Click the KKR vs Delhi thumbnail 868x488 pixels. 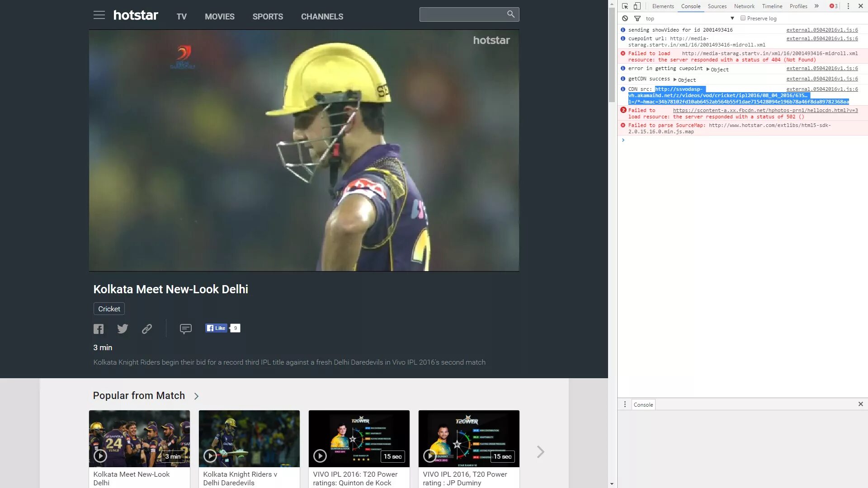[x=250, y=439]
